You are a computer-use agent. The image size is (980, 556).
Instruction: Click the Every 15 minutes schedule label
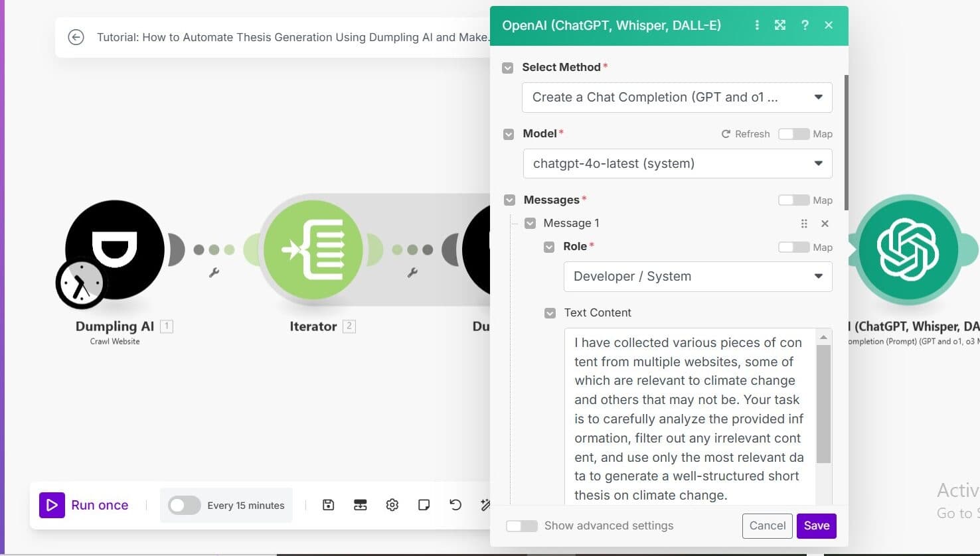coord(246,506)
